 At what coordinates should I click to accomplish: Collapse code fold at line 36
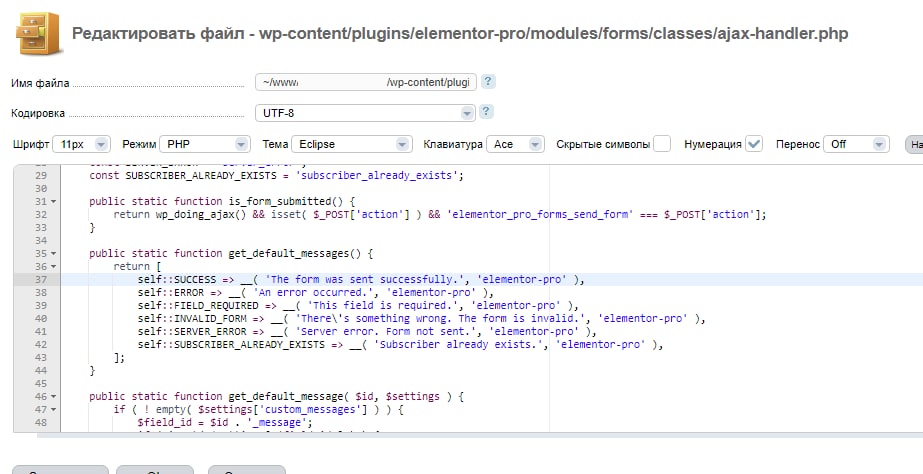point(54,266)
